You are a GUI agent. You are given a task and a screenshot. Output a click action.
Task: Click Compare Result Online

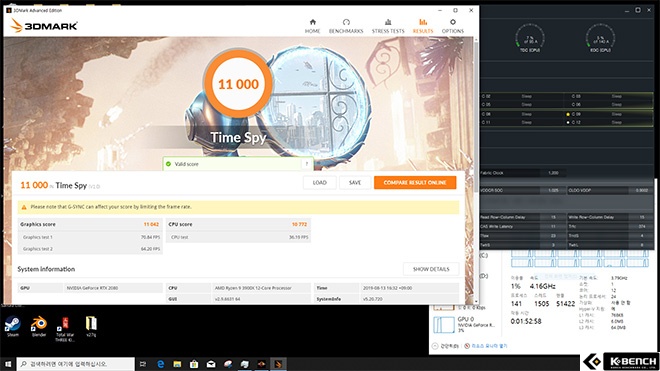(415, 182)
